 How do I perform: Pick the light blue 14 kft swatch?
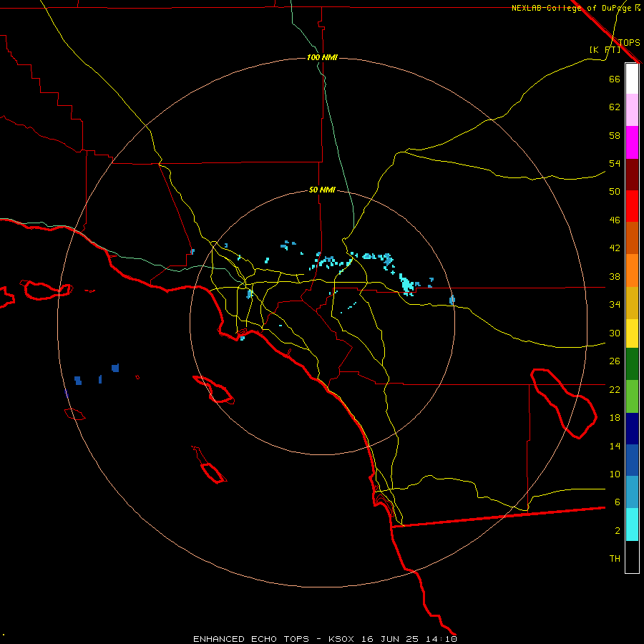(x=632, y=492)
